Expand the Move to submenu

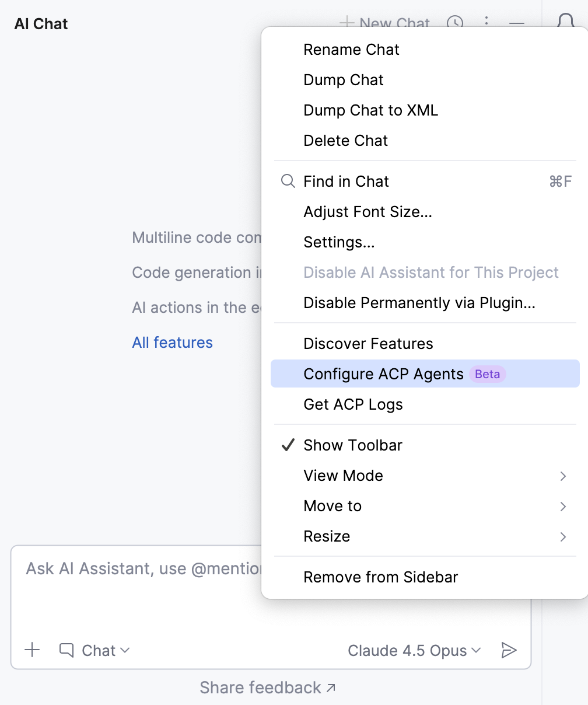coord(332,506)
